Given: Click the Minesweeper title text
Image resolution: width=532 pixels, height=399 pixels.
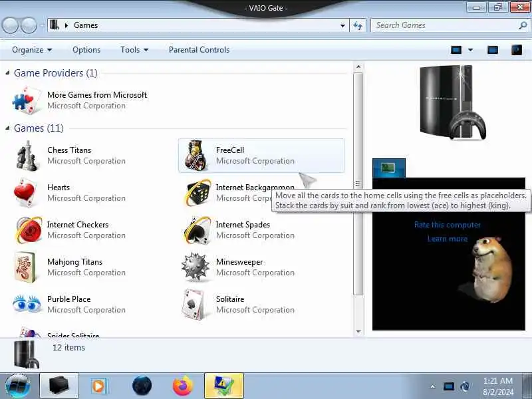Looking at the screenshot, I should click(x=239, y=262).
